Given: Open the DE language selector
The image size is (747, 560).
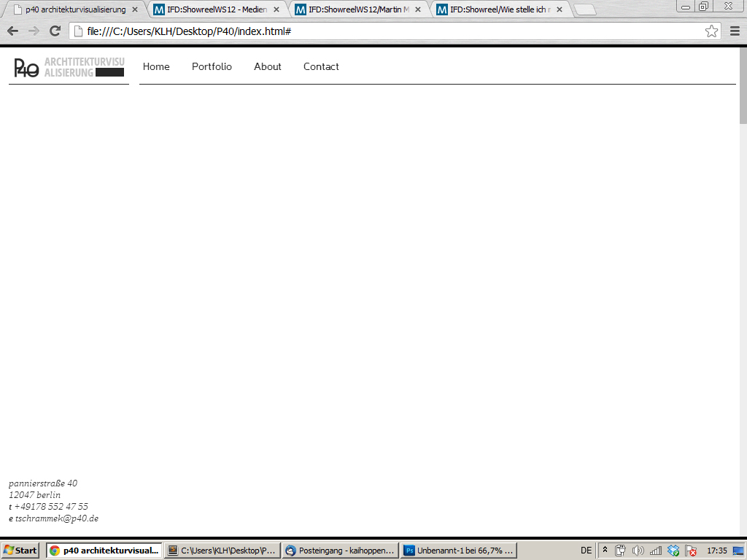Looking at the screenshot, I should click(x=586, y=551).
